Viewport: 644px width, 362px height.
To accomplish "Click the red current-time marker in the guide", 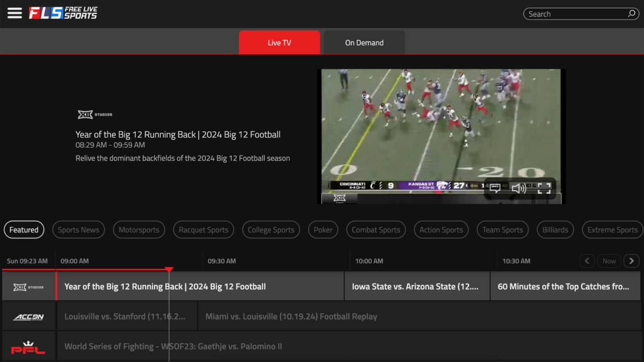I will tap(169, 269).
